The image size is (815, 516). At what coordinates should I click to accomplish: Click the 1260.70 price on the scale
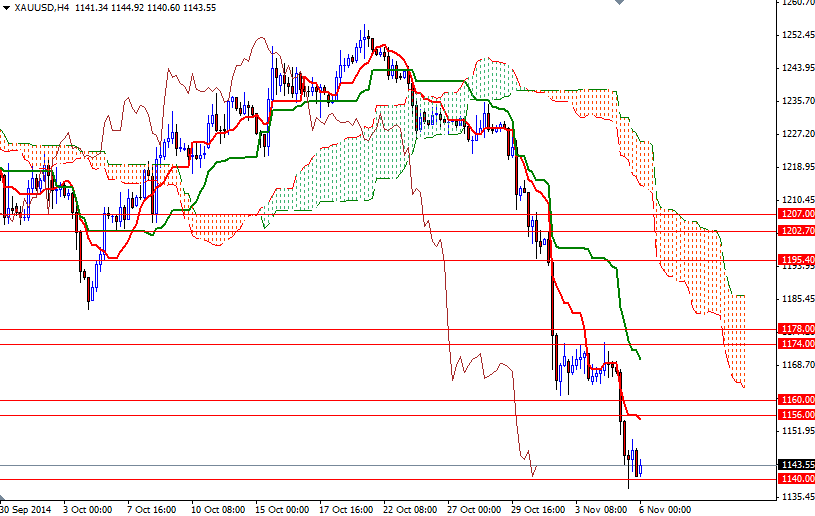pos(796,3)
